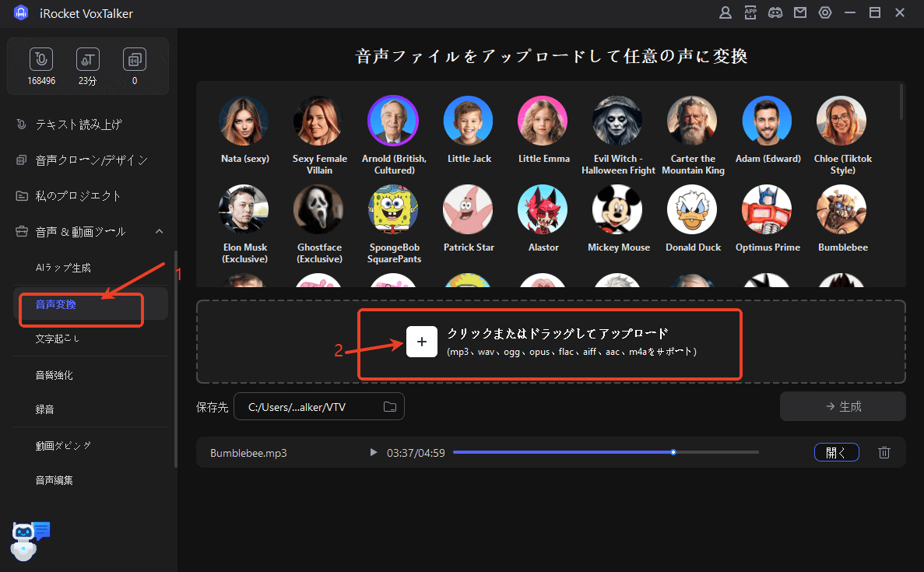
Task: Click the voice list scrollbar
Action: [901, 103]
